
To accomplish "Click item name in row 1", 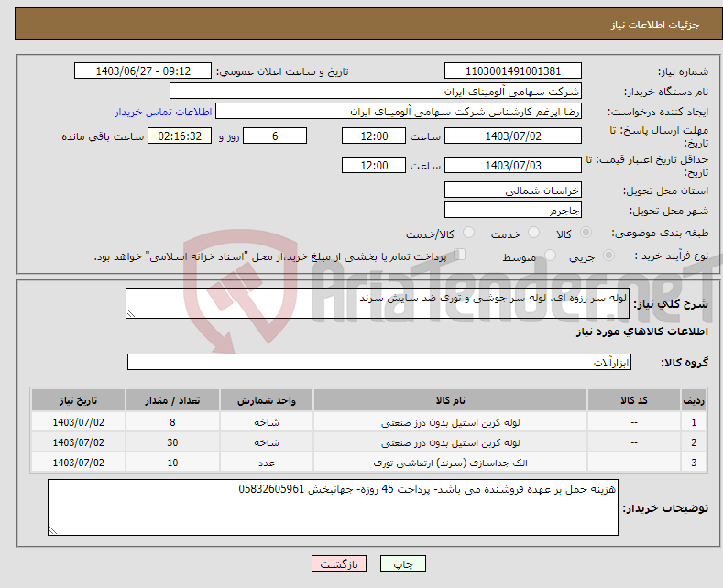I will [x=451, y=422].
